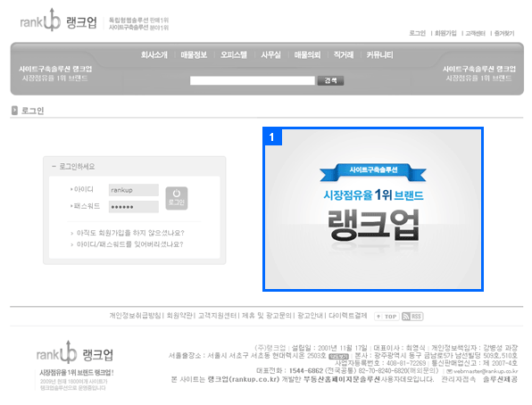The width and height of the screenshot is (532, 405).
Task: Go to the 커뮤니티 menu
Action: point(379,55)
